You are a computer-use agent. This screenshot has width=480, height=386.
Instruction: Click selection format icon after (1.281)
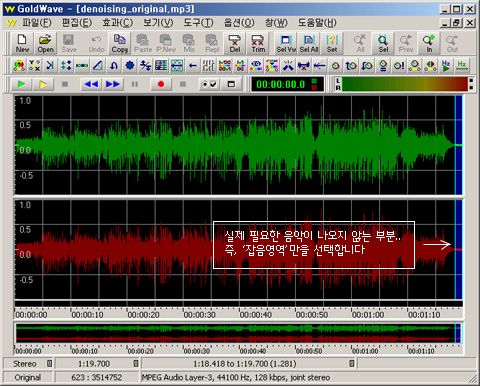click(351, 363)
